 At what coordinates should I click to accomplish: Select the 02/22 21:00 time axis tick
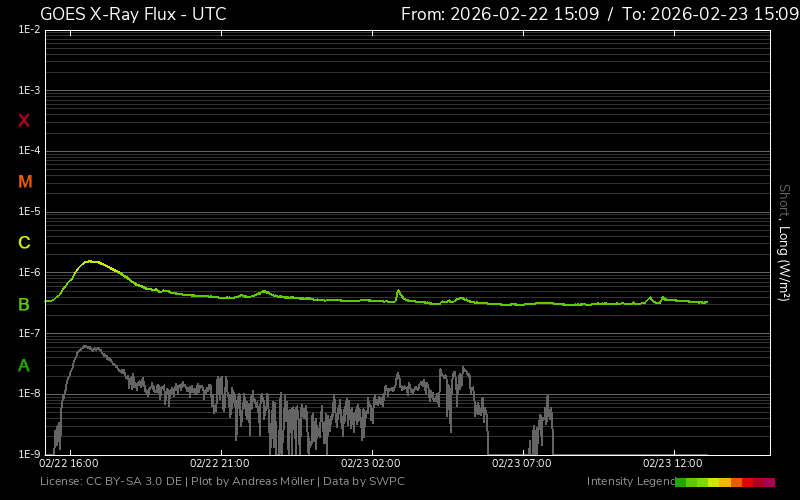pyautogui.click(x=218, y=464)
